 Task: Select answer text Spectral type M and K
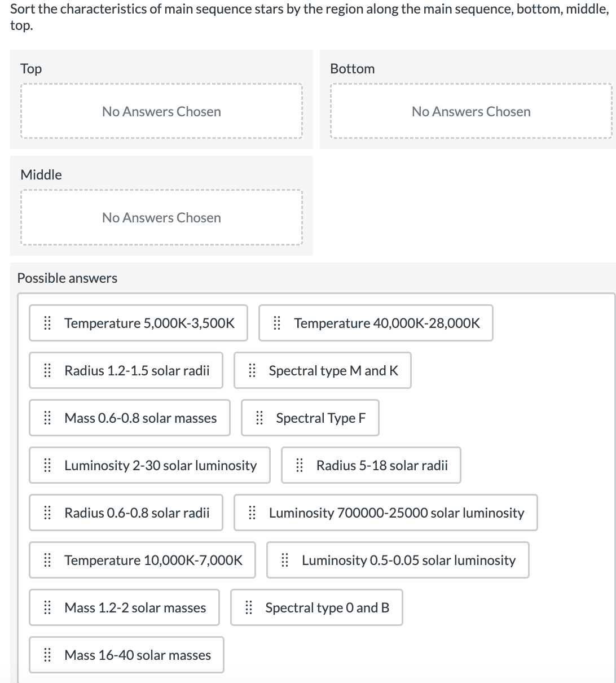(x=333, y=370)
